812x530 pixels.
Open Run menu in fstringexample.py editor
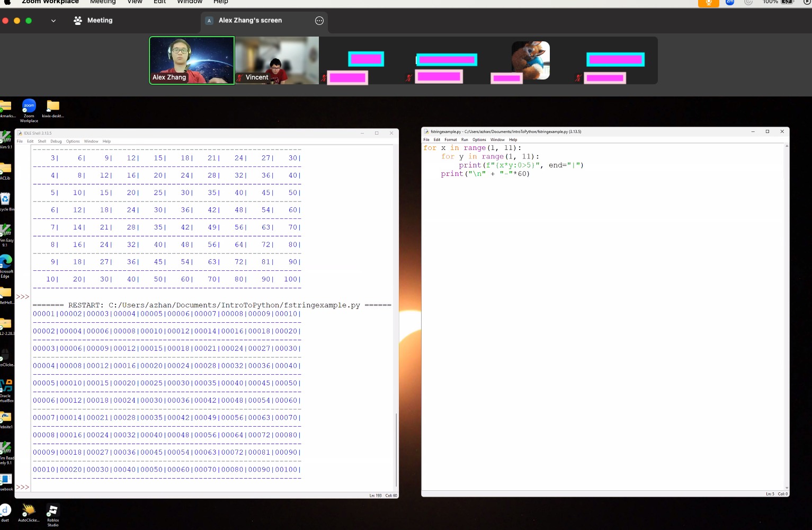click(x=465, y=140)
